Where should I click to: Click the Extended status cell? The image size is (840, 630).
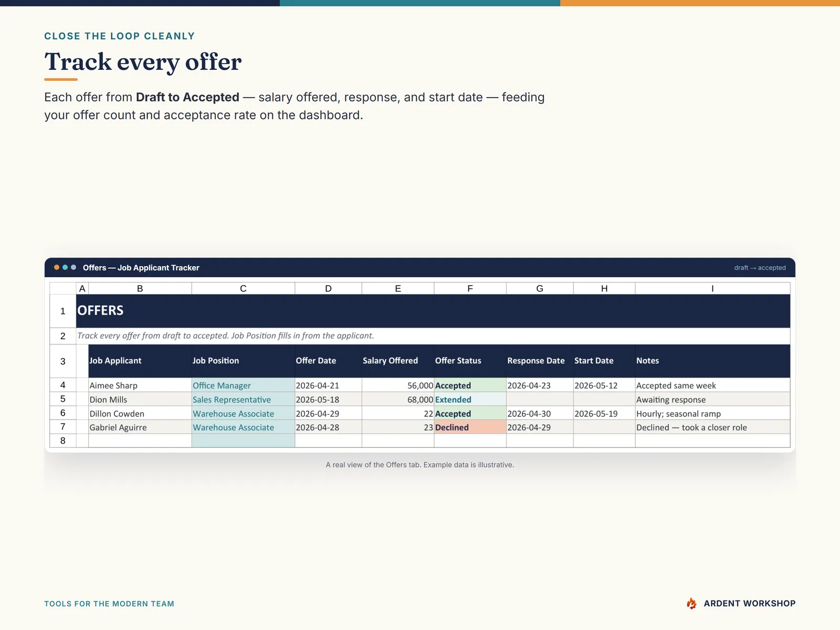tap(470, 399)
